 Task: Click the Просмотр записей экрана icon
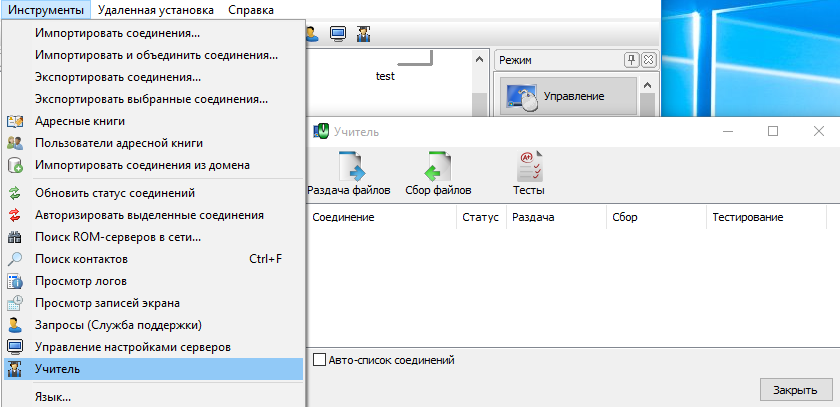15,303
